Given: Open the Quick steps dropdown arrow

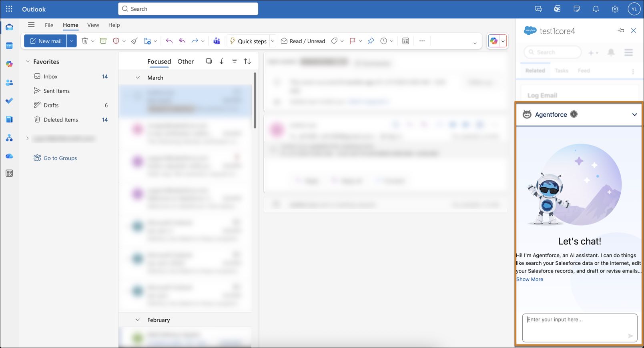Looking at the screenshot, I should 273,41.
